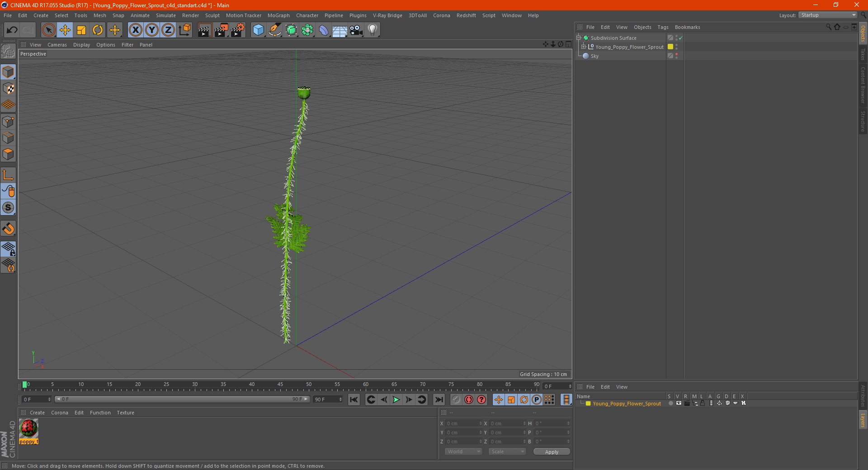This screenshot has height=470, width=868.
Task: Switch to Polygons mode
Action: point(8,154)
